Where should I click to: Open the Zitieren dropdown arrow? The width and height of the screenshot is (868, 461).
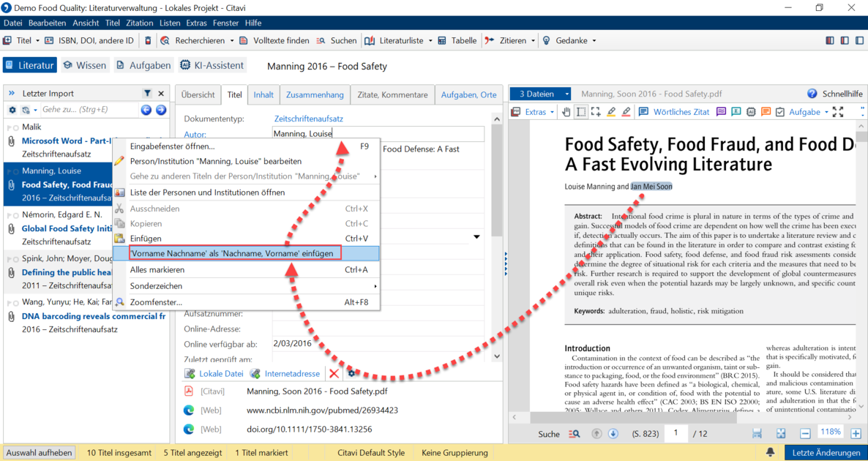tap(533, 40)
